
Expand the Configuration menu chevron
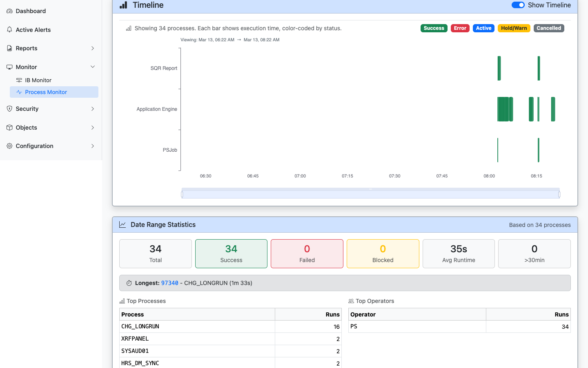click(93, 146)
